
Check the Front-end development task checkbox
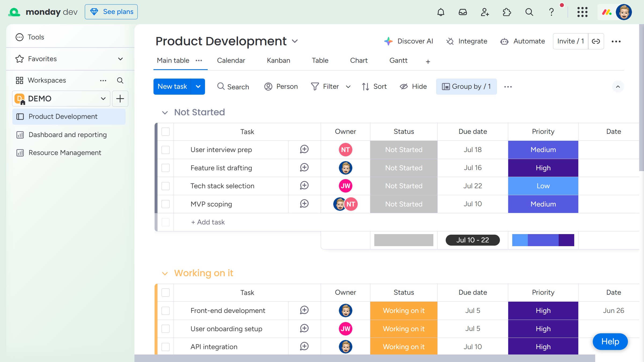coord(166,311)
